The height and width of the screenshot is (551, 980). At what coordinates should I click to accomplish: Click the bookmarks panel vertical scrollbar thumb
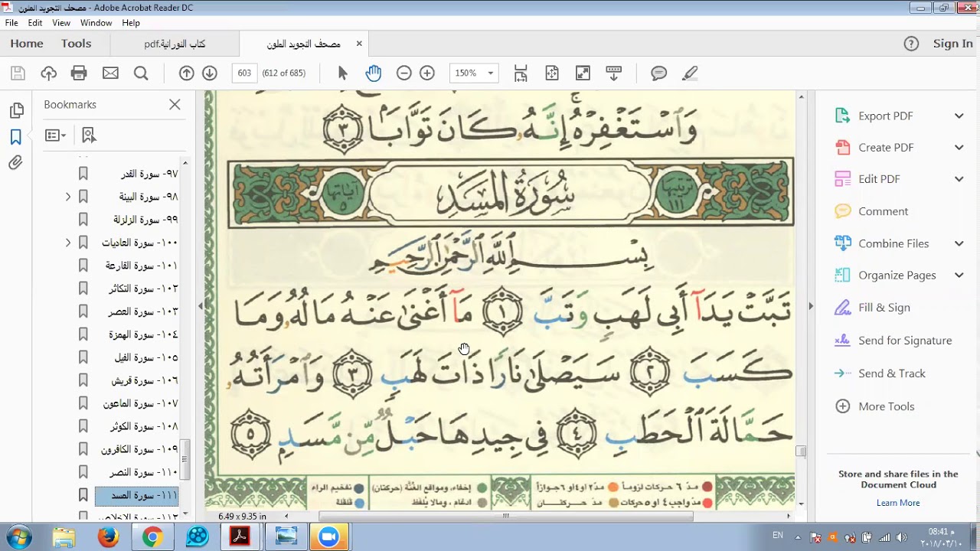[x=185, y=460]
